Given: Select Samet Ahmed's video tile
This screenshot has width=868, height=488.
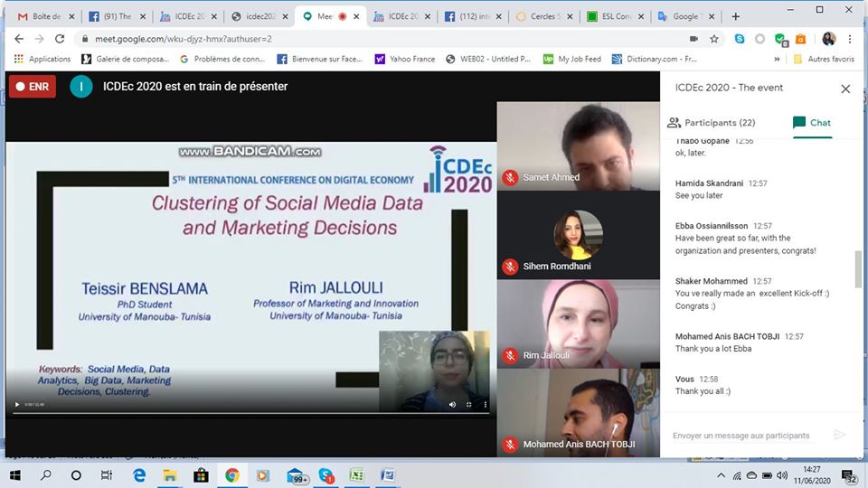Looking at the screenshot, I should pos(578,146).
